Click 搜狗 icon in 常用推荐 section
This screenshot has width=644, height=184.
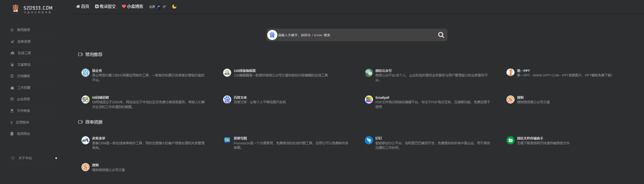tap(510, 99)
